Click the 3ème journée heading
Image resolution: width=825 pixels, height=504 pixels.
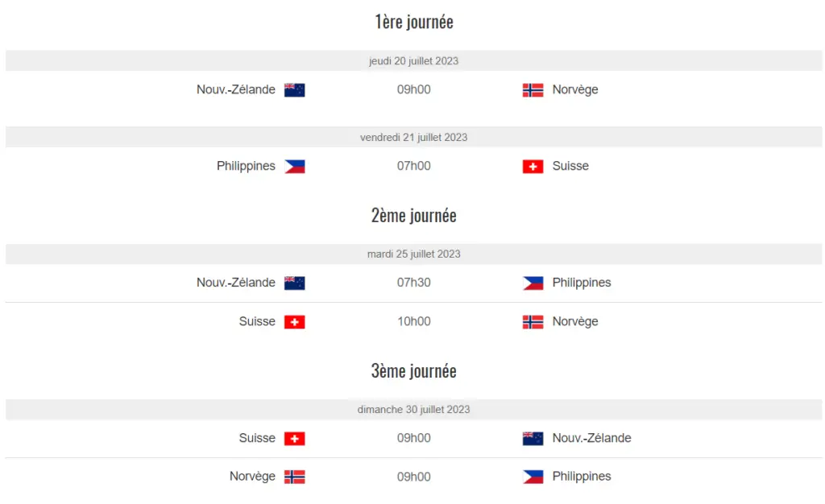(413, 370)
